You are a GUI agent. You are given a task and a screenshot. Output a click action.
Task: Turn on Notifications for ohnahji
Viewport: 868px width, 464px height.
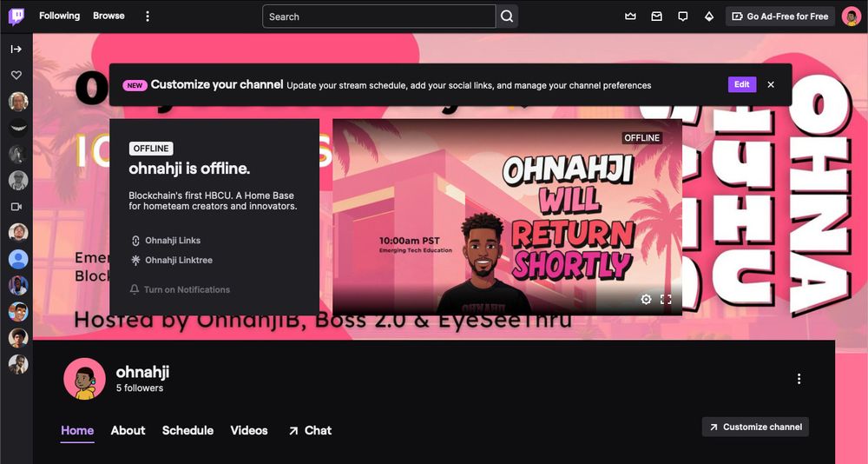click(180, 289)
